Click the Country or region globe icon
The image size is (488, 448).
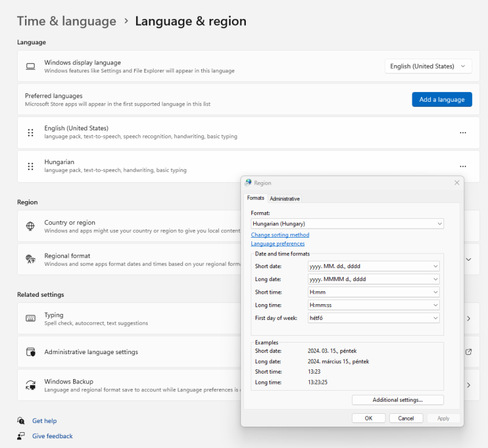pos(30,226)
